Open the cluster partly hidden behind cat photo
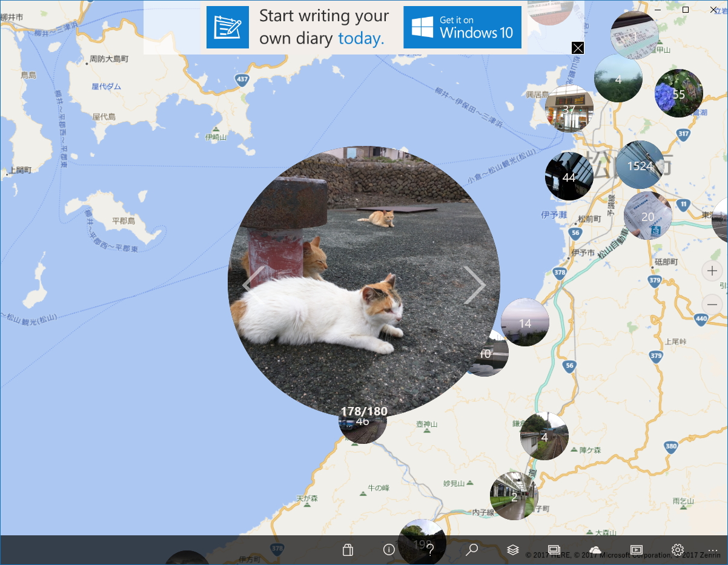The width and height of the screenshot is (728, 565). tap(491, 357)
